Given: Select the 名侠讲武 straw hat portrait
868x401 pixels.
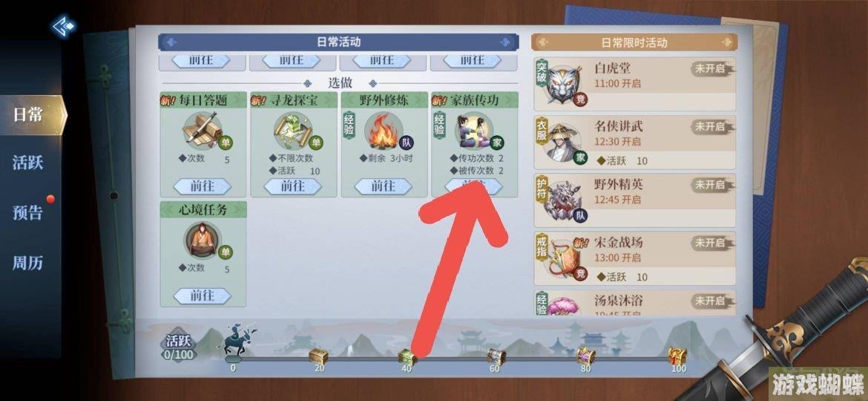Looking at the screenshot, I should pyautogui.click(x=562, y=143).
